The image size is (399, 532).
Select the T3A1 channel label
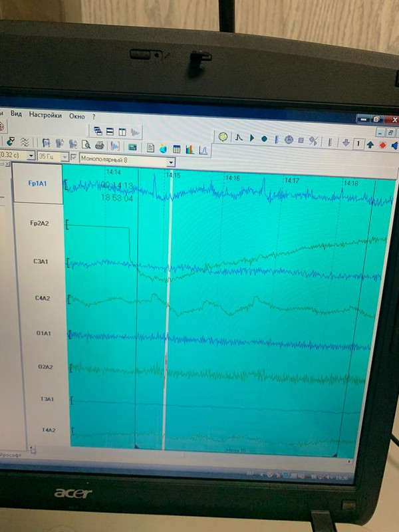coord(47,399)
